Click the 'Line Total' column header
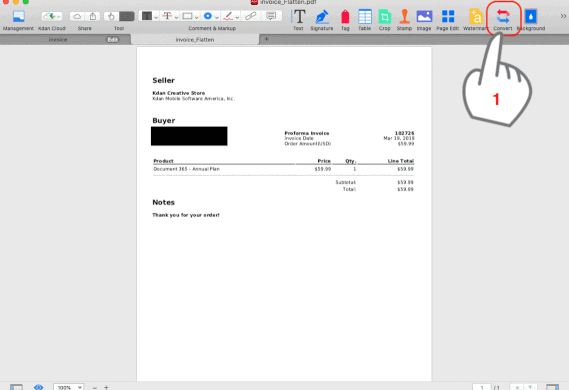 [401, 161]
